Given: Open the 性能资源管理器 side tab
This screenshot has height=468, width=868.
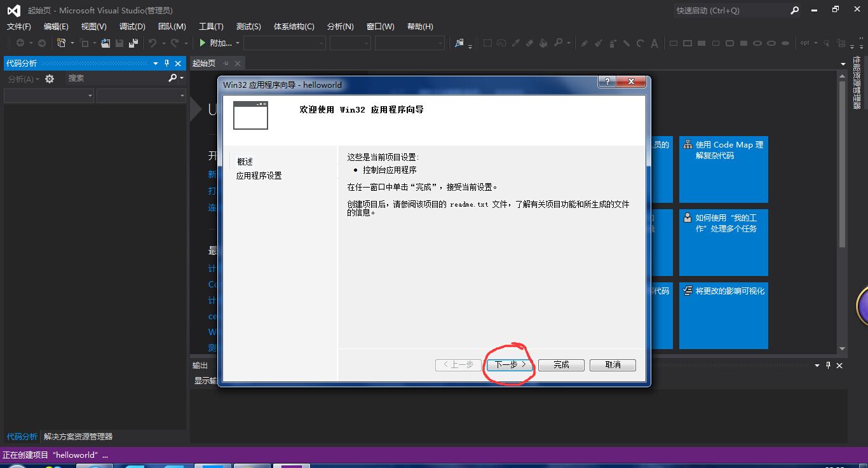Looking at the screenshot, I should 857,83.
